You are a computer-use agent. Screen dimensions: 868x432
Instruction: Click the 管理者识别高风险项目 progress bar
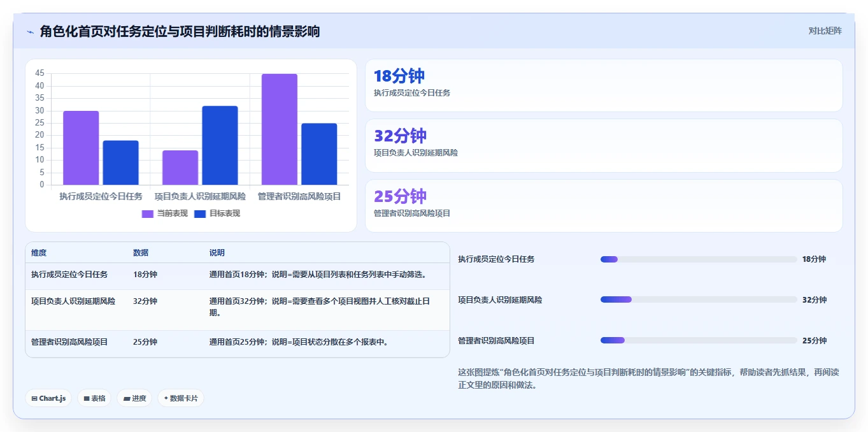(699, 340)
